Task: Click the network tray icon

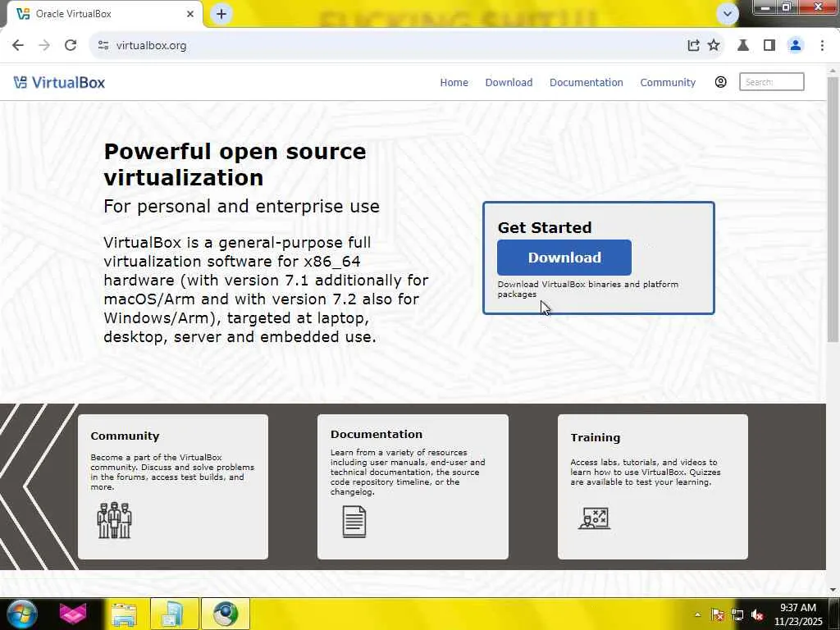Action: (737, 614)
